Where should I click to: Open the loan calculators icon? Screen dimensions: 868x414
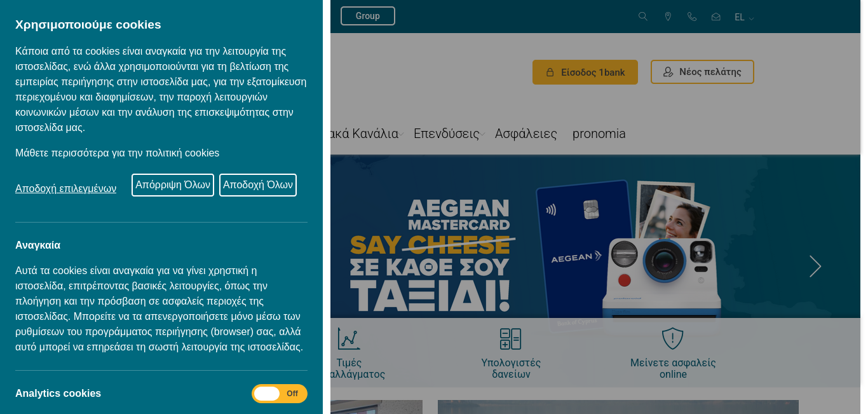[510, 339]
